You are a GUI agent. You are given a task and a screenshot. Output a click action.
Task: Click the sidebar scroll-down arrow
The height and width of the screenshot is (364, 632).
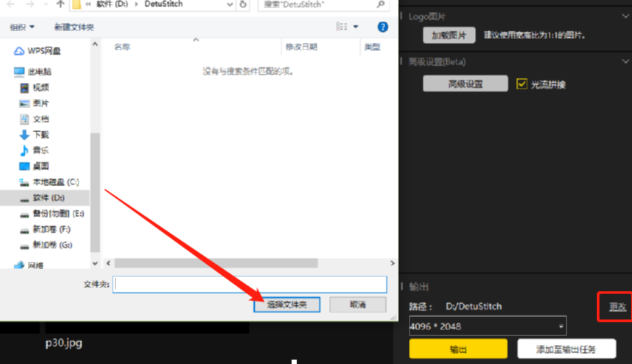tap(95, 264)
